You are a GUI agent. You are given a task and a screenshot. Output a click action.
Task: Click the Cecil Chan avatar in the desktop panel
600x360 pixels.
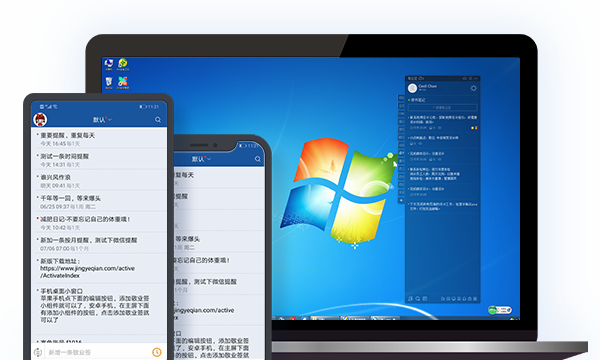pyautogui.click(x=412, y=88)
